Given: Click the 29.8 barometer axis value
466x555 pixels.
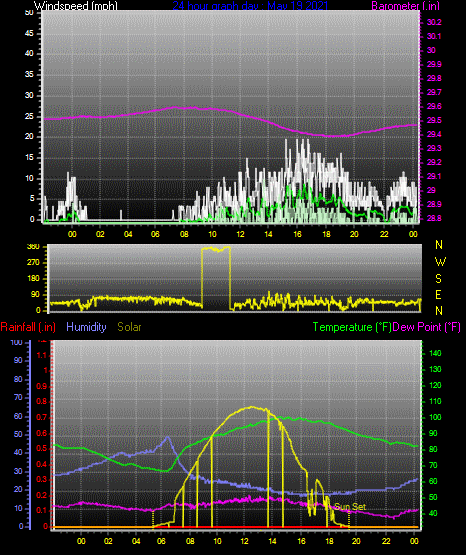Looking at the screenshot, I should point(434,79).
